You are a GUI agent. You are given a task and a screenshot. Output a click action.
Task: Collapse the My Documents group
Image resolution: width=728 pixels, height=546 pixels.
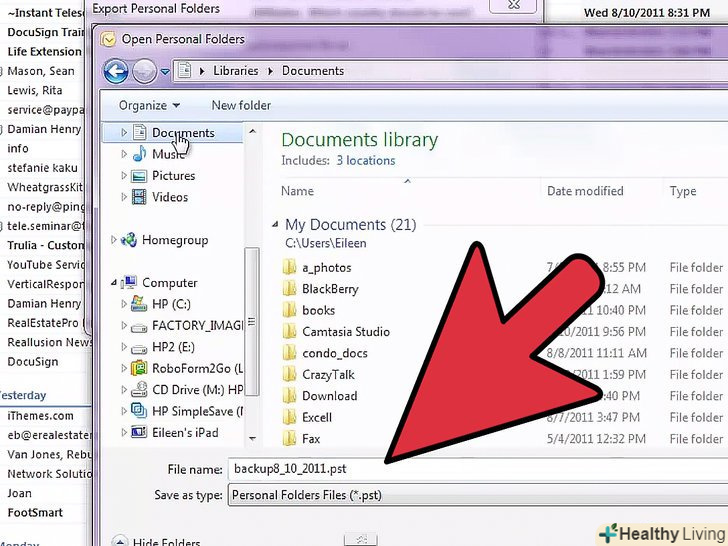(x=276, y=225)
